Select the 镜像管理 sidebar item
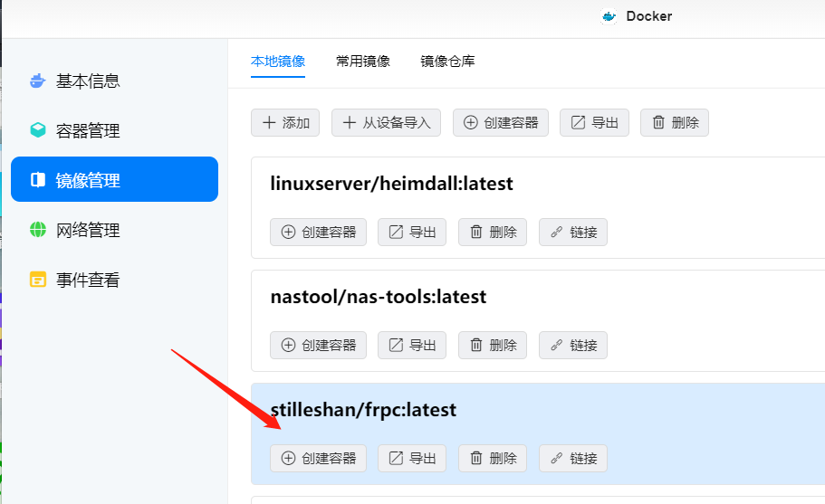Screen dimensions: 825x504 tap(114, 179)
